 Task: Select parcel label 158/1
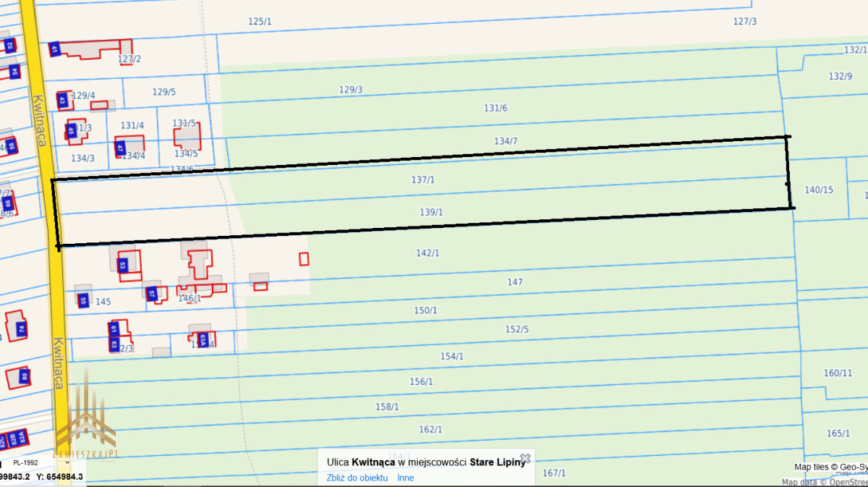click(x=387, y=407)
